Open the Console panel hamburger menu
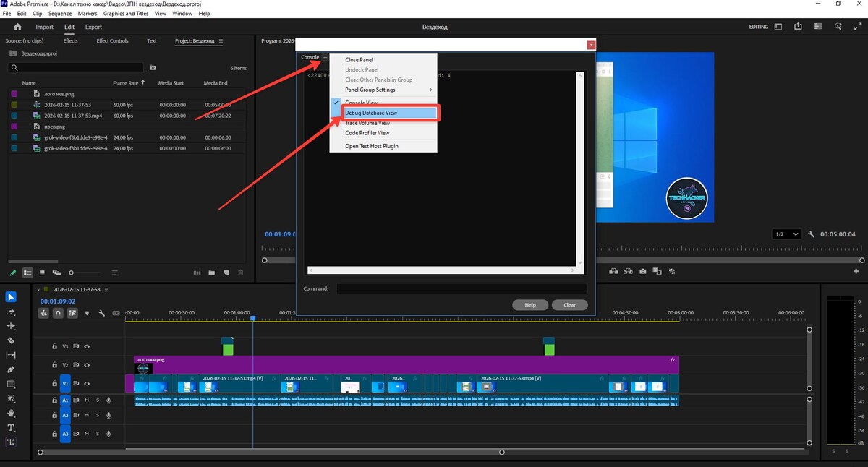The width and height of the screenshot is (868, 467). coord(325,57)
